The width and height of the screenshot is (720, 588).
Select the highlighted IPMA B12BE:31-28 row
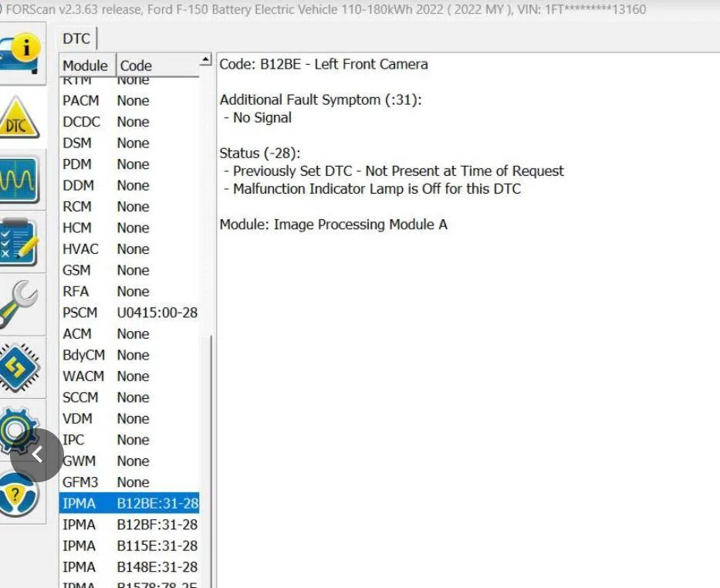[129, 503]
